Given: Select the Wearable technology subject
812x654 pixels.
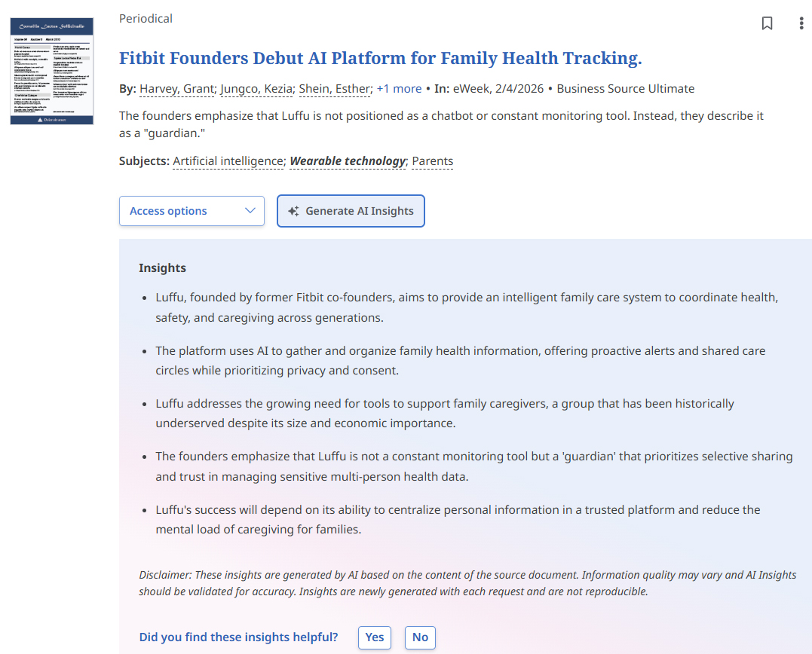Looking at the screenshot, I should 348,161.
